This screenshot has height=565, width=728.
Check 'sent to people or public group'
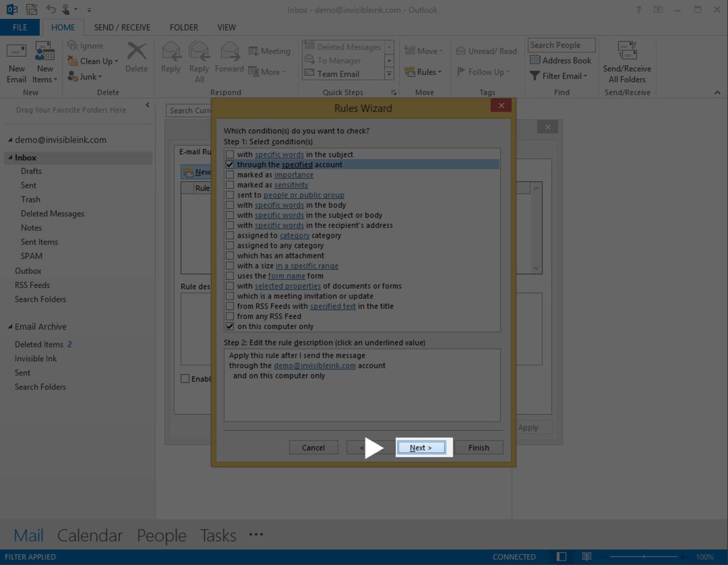pyautogui.click(x=230, y=195)
